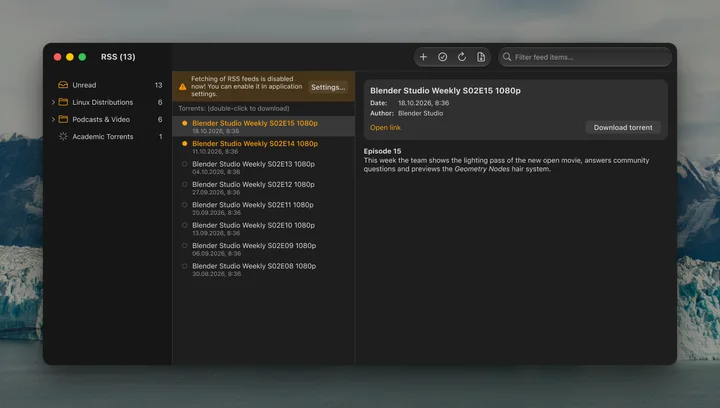Expand the Linux Distributions folder chevron
The height and width of the screenshot is (408, 720).
[53, 102]
